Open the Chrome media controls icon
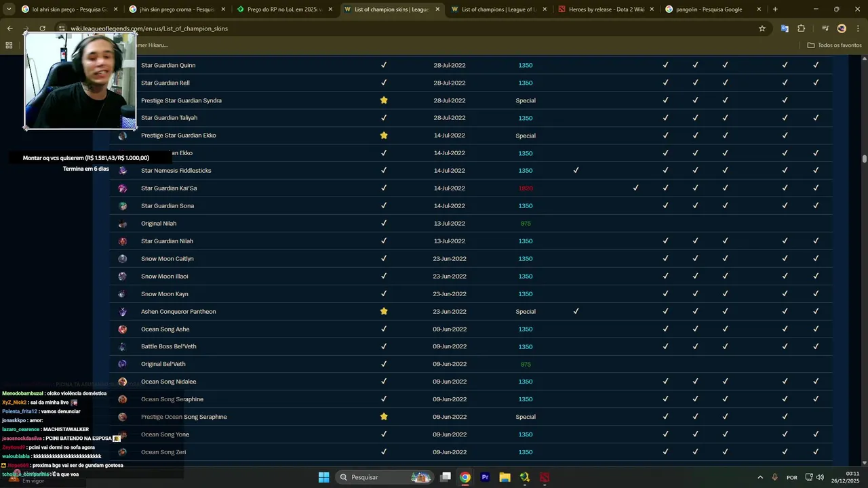Screen dimensions: 868x488 point(825,28)
